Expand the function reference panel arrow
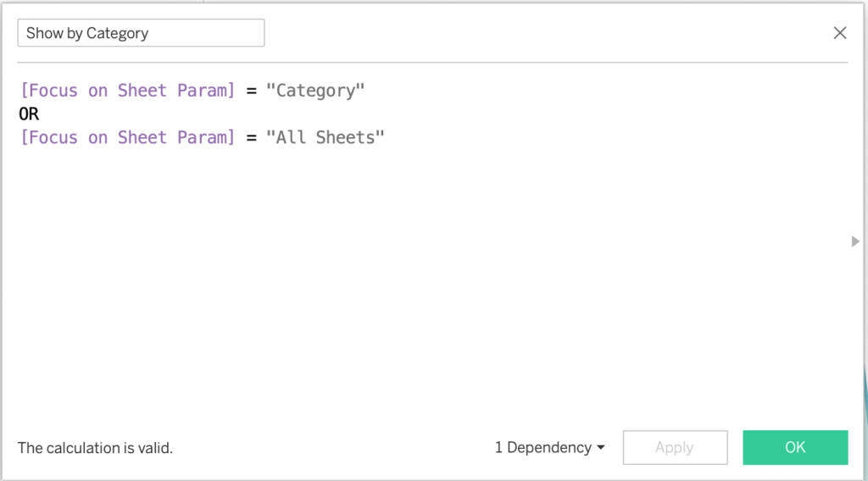Image resolution: width=868 pixels, height=481 pixels. (x=854, y=241)
